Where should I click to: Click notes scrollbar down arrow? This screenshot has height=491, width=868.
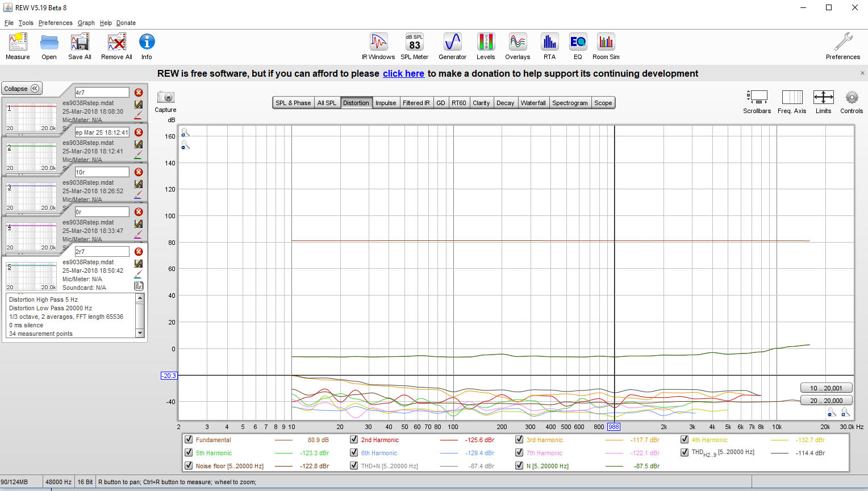[140, 334]
